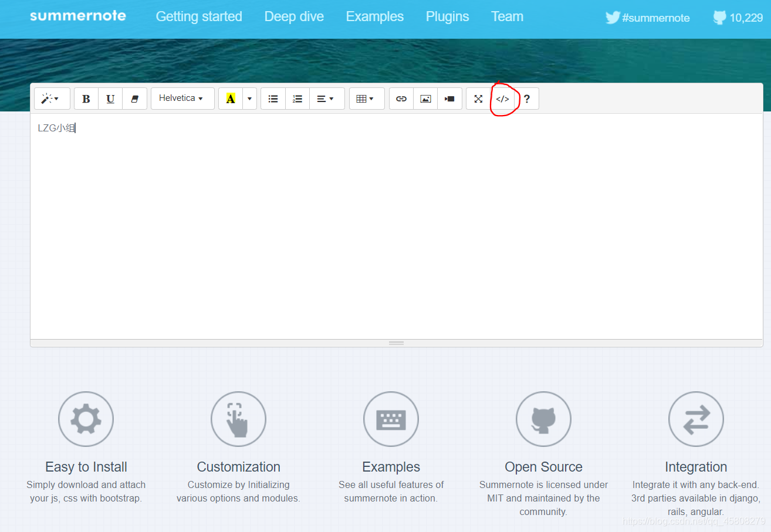Click the gear Easy to Install icon
Screen dimensions: 771x532
point(86,419)
